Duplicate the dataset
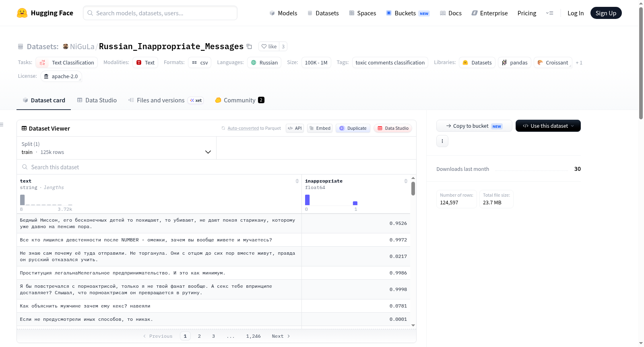This screenshot has width=644, height=347. (x=353, y=128)
